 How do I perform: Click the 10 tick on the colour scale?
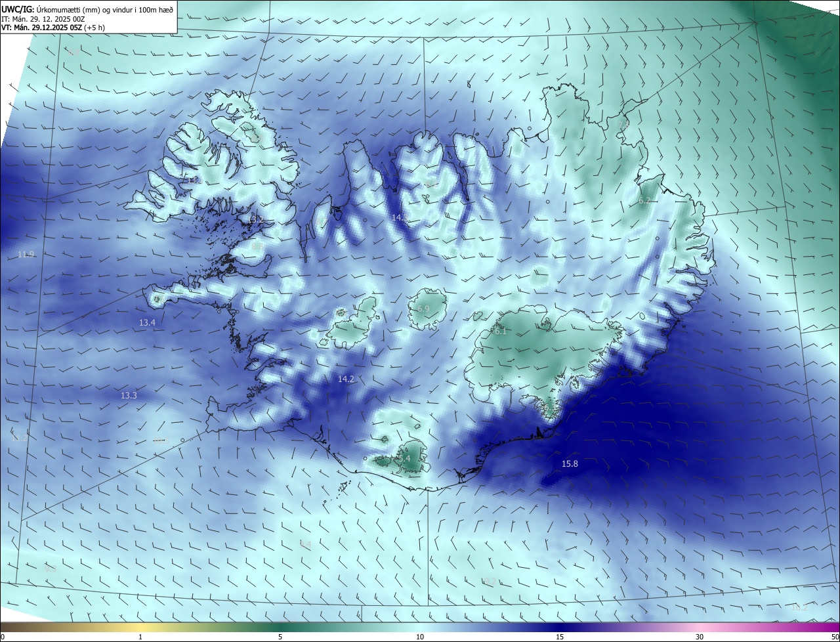point(420,637)
